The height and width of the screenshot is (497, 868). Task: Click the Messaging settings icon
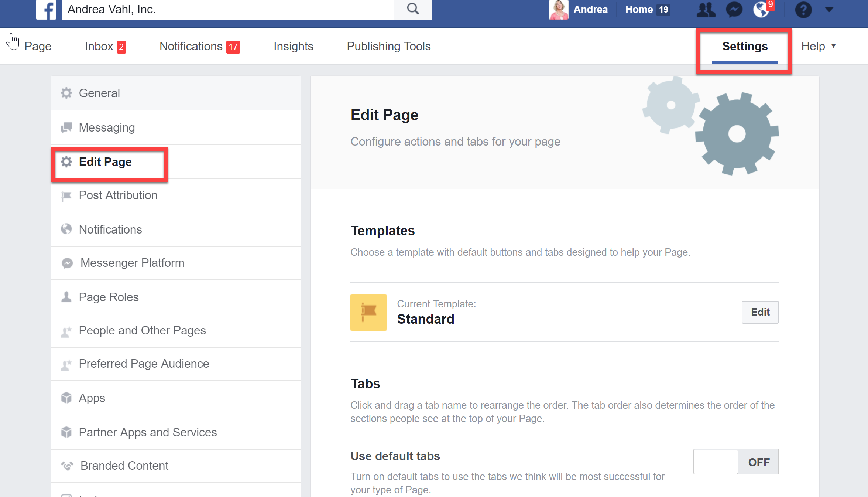[67, 127]
